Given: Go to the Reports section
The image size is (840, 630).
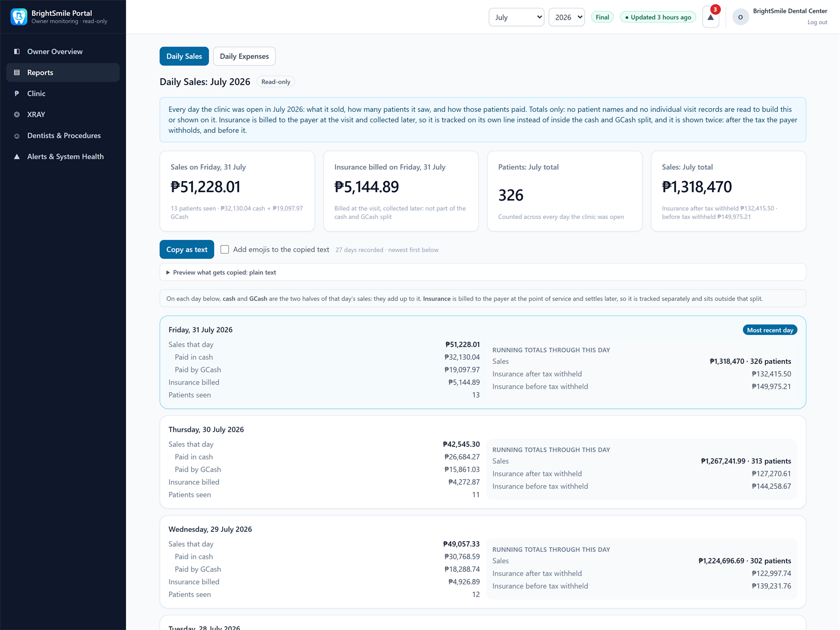Looking at the screenshot, I should tap(63, 72).
